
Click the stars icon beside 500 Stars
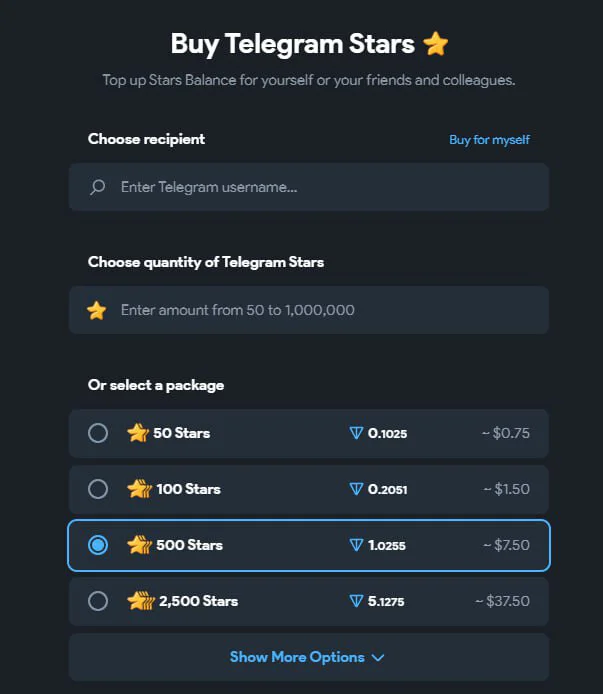[x=139, y=545]
